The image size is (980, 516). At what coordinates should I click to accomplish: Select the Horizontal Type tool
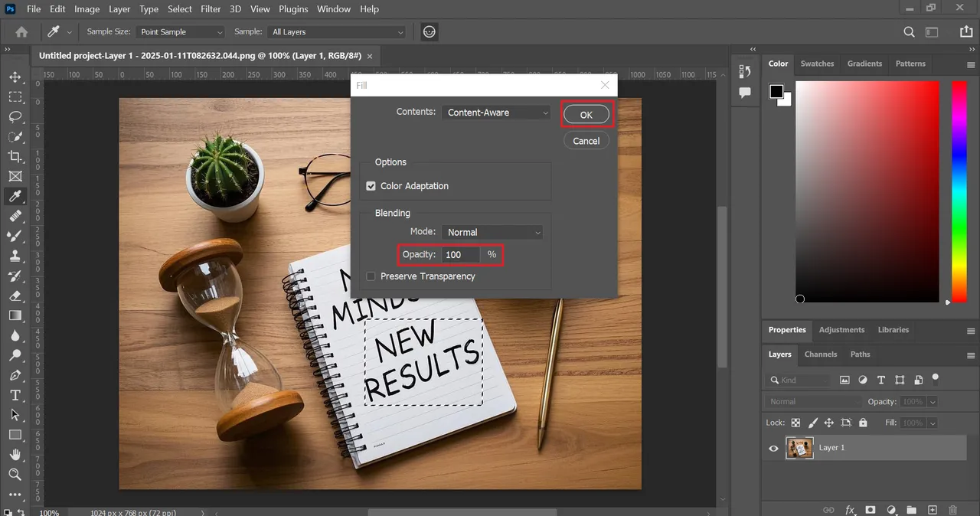[x=15, y=395]
